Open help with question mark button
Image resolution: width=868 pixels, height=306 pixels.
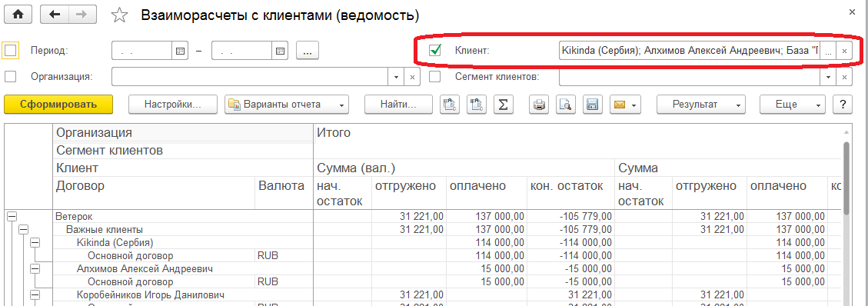843,104
